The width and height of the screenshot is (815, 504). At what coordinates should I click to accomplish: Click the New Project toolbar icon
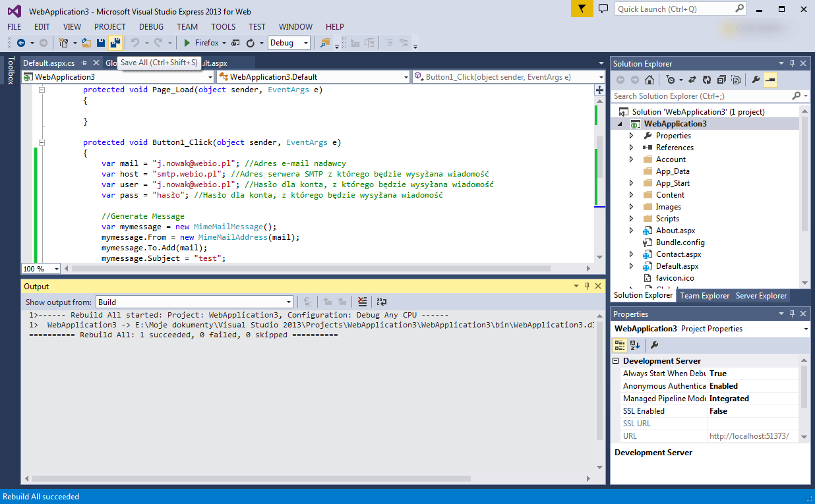coord(64,43)
